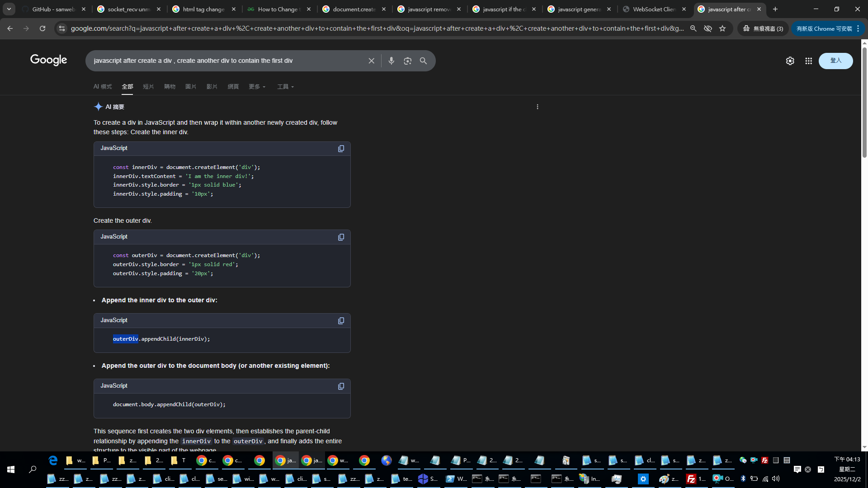Open AI overview three-dot options
868x488 pixels.
(x=538, y=107)
